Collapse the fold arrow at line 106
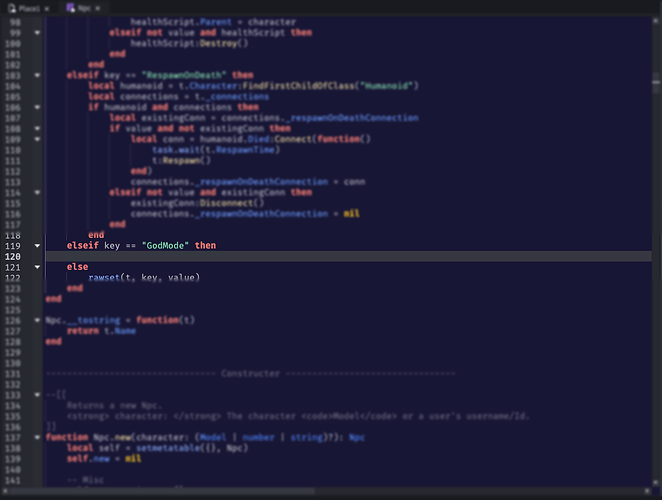 point(37,107)
